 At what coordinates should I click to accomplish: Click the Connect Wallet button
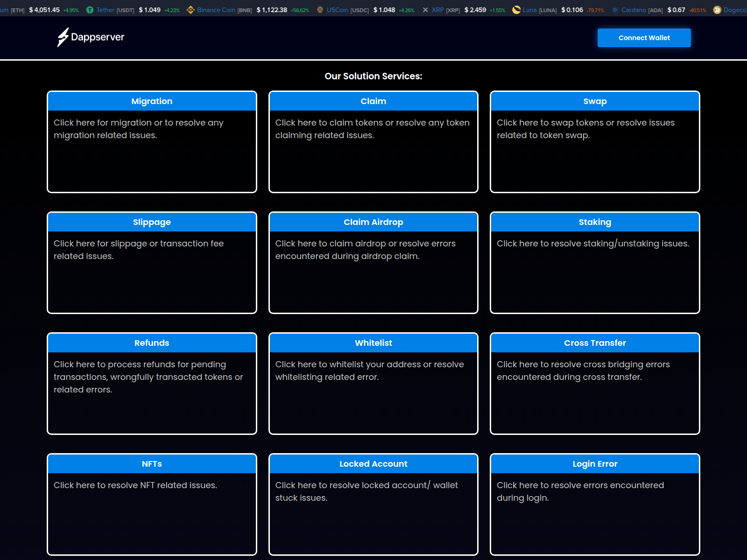(644, 38)
